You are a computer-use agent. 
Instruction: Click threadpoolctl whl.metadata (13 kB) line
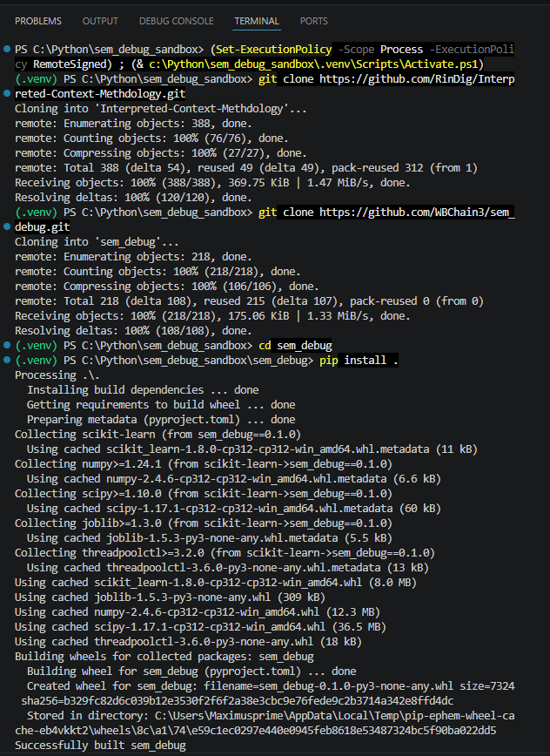pos(228,568)
